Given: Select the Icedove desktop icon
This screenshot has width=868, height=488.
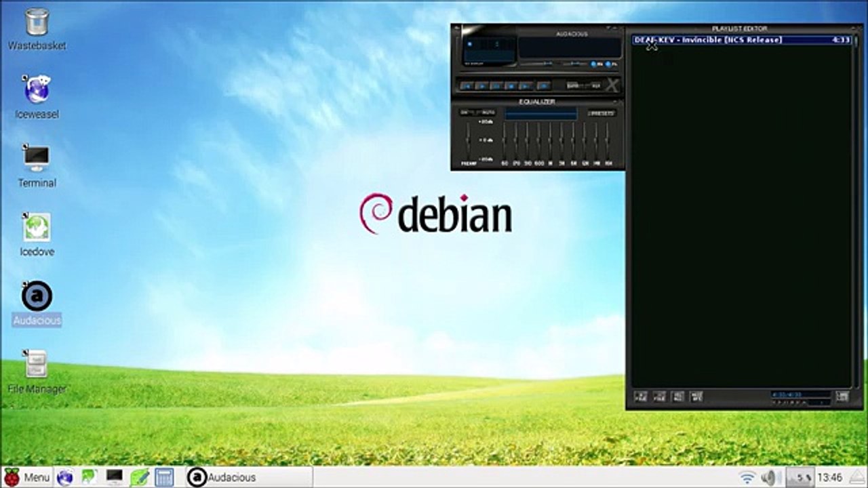Looking at the screenshot, I should [37, 235].
